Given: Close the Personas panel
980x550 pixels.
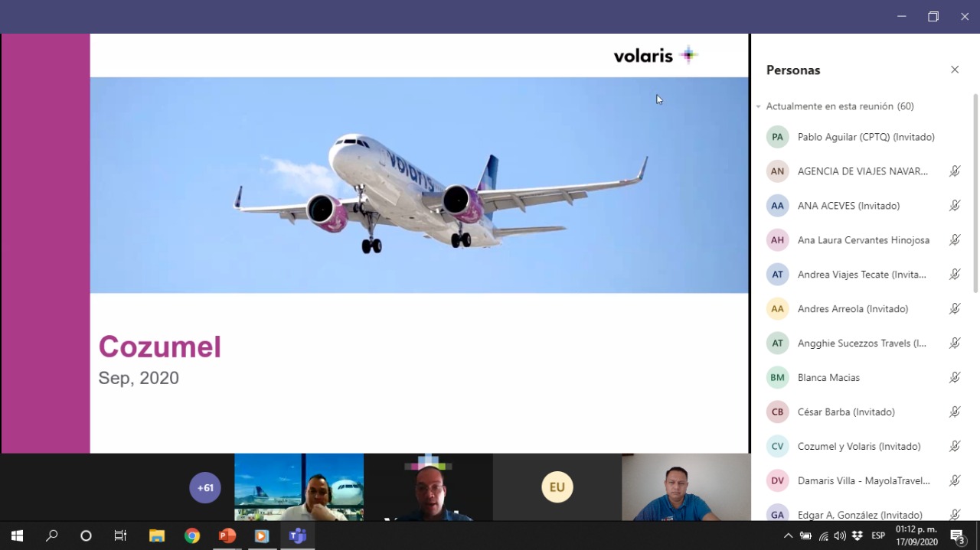Looking at the screenshot, I should tap(955, 70).
